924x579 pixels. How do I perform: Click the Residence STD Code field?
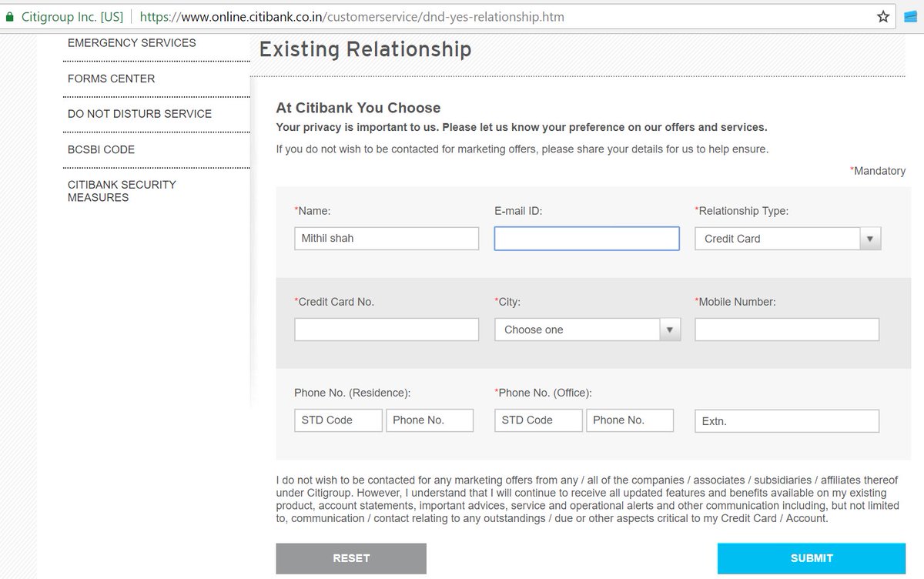pos(338,420)
